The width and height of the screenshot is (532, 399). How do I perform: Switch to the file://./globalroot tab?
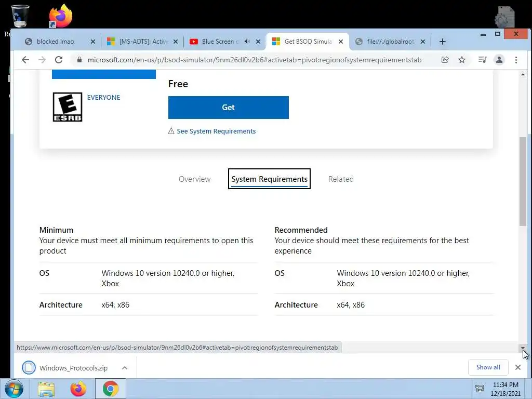pos(390,42)
